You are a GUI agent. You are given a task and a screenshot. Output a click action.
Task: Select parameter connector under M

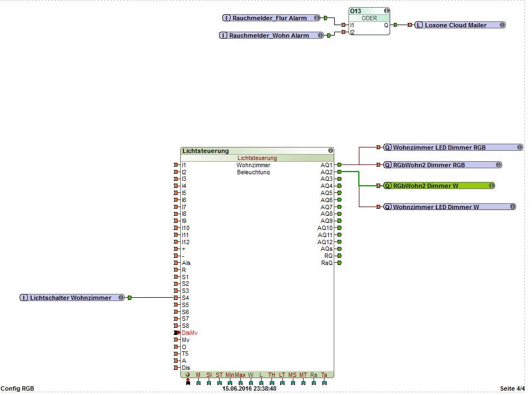point(198,383)
